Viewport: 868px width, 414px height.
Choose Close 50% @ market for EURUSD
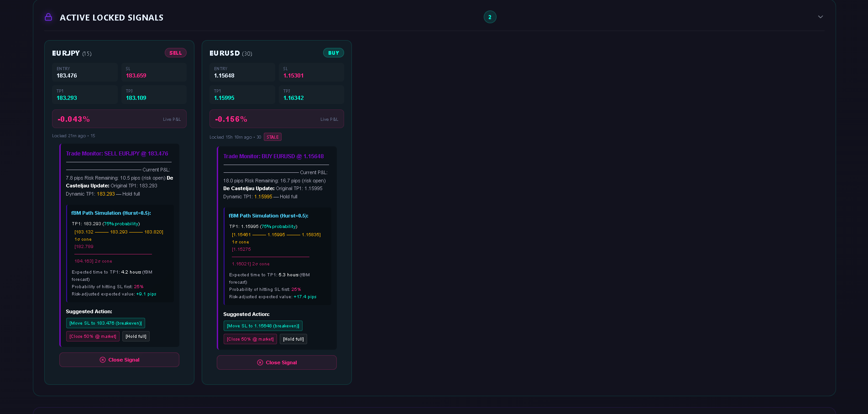point(250,339)
